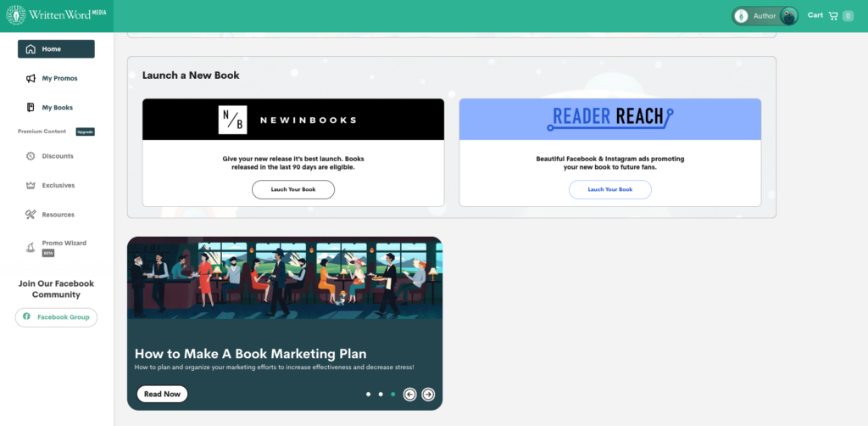
Task: Click 'How to Make A Book Marketing Plan' title
Action: (250, 354)
